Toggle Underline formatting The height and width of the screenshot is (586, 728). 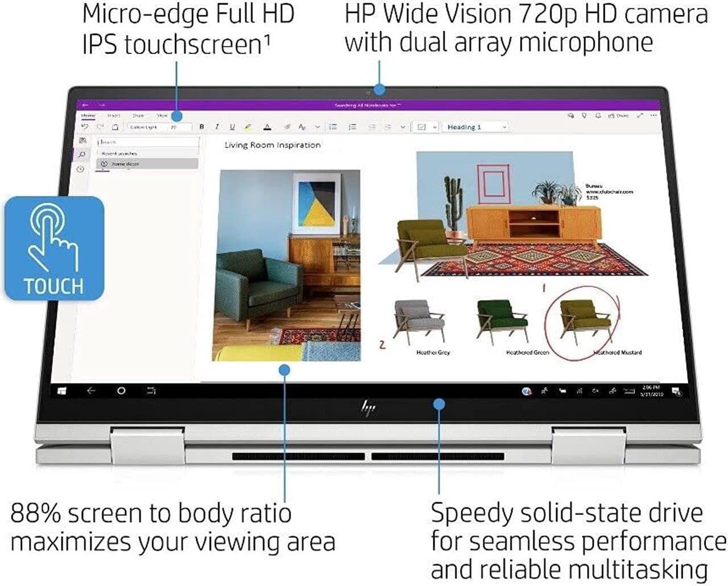[232, 127]
